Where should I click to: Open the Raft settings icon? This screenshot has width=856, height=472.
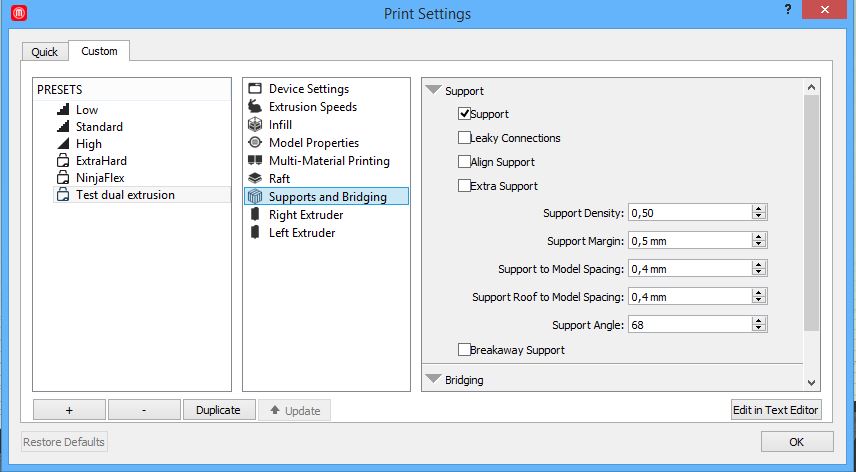click(254, 179)
